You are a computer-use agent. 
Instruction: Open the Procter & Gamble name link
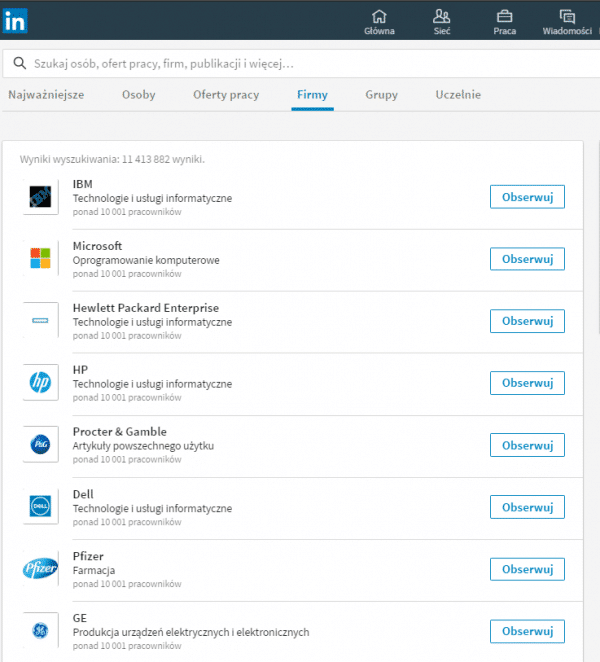coord(119,431)
